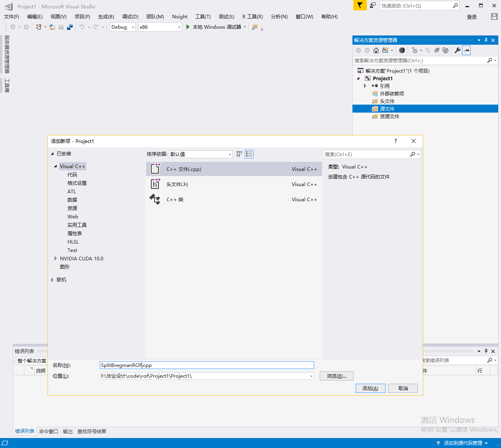
Task: Open the 工具箱 side tab
Action: tap(7, 85)
